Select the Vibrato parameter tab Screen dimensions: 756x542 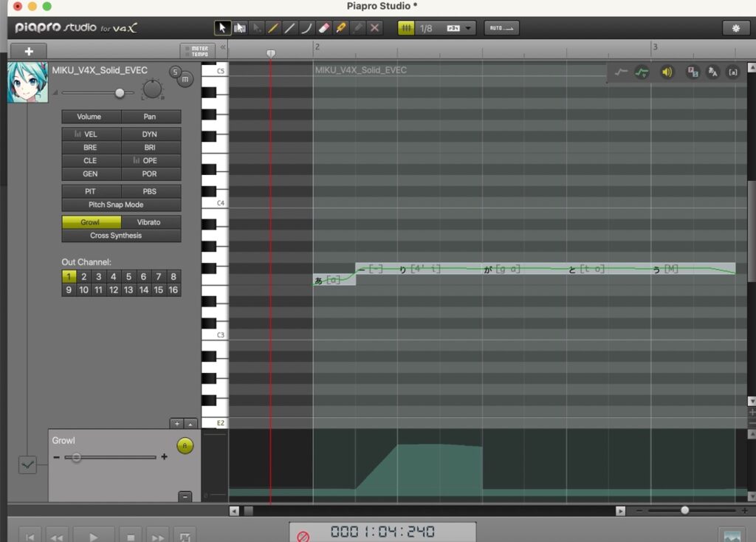click(x=151, y=222)
